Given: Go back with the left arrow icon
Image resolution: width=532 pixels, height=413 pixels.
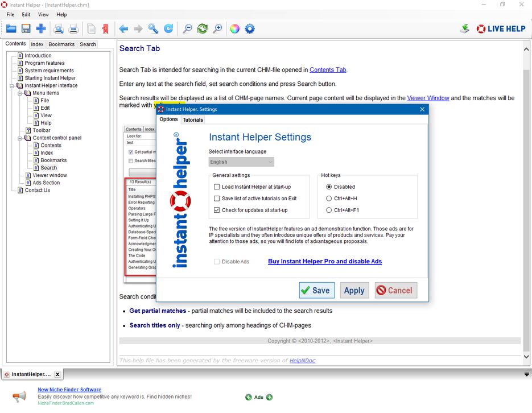Looking at the screenshot, I should click(x=123, y=28).
